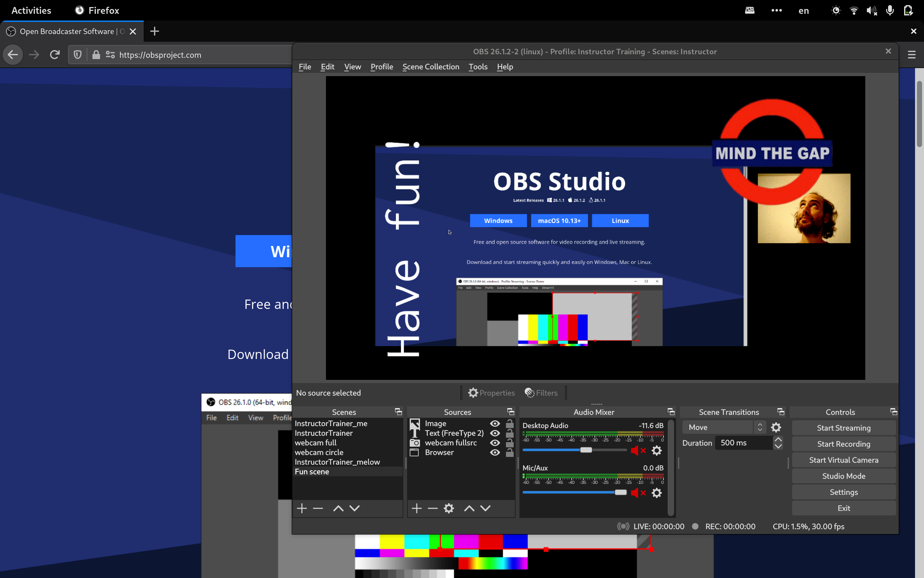
Task: Reload the page in Firefox
Action: coord(55,55)
